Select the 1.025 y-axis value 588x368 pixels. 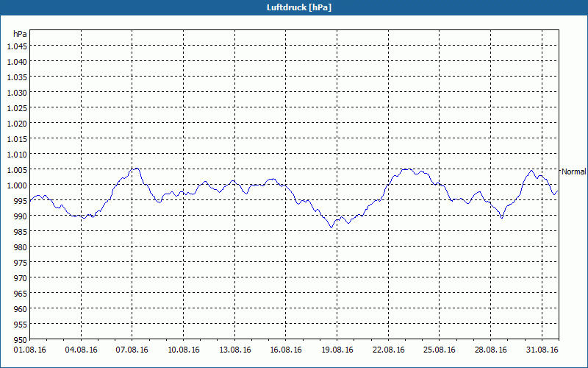pyautogui.click(x=17, y=108)
